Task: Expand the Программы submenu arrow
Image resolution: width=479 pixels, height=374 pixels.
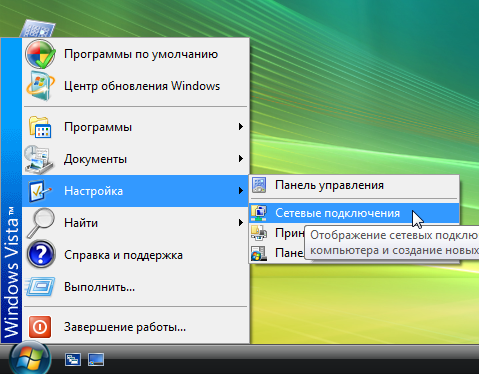Action: click(x=241, y=127)
